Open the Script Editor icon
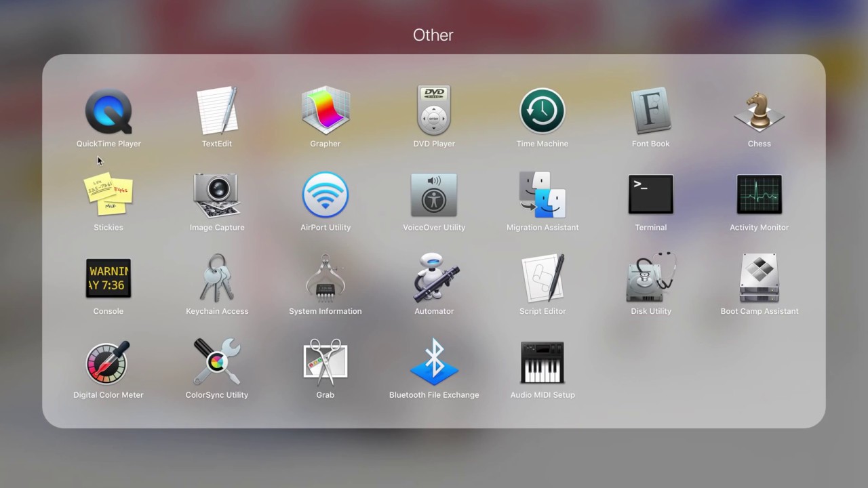Screen dimensions: 868x488 (x=542, y=278)
